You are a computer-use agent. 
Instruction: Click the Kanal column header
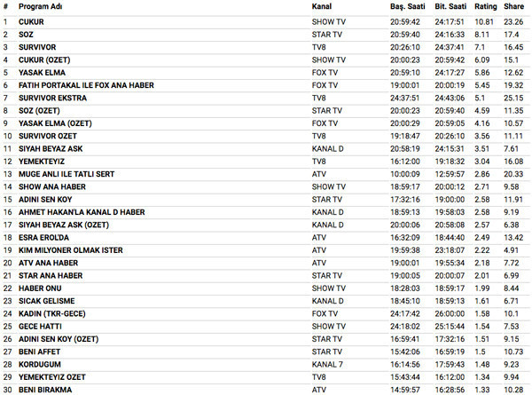322,6
